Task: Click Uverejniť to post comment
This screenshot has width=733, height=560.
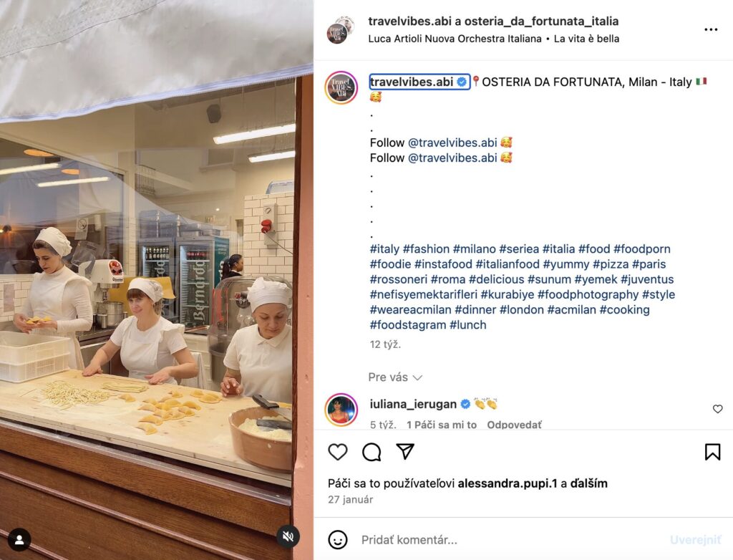Action: coord(695,540)
